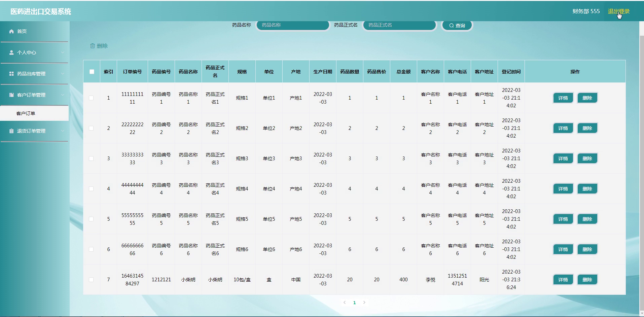The image size is (644, 317).
Task: Delete the row for order 3333333333
Action: (587, 158)
